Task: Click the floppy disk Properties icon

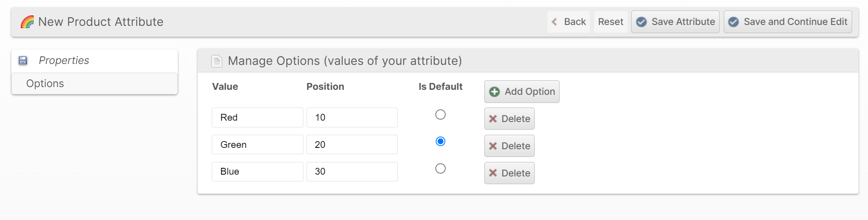Action: point(23,60)
